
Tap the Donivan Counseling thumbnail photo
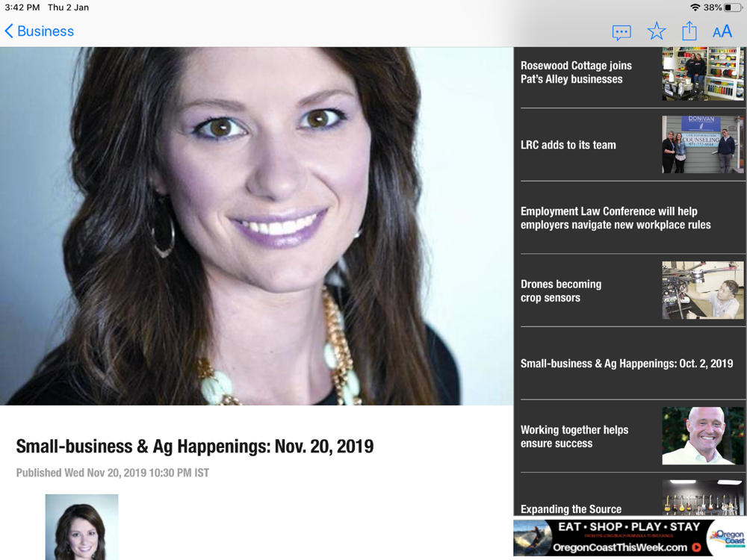coord(703,145)
